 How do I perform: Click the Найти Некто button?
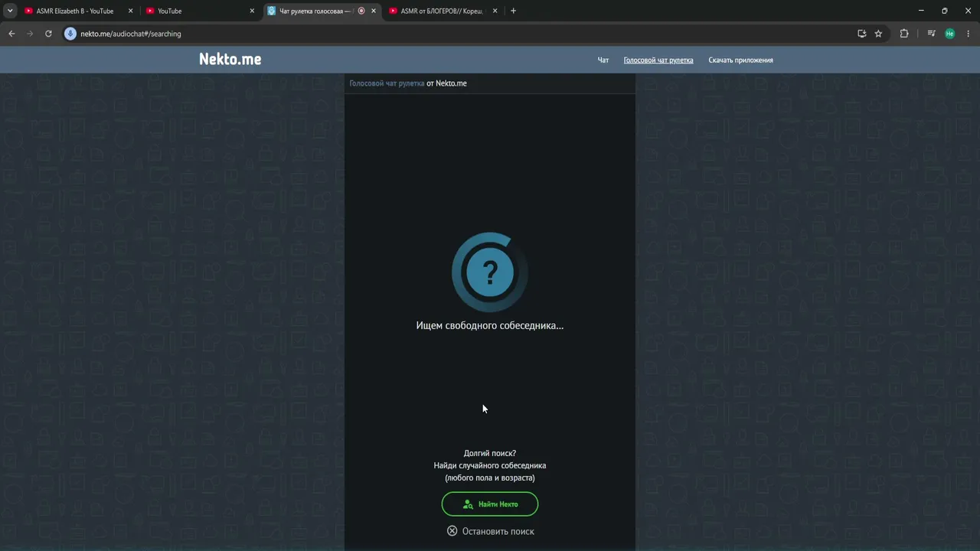[490, 504]
